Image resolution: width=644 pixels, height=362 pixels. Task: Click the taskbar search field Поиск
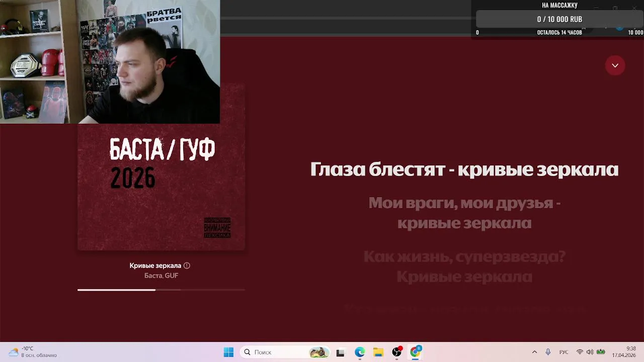point(285,352)
